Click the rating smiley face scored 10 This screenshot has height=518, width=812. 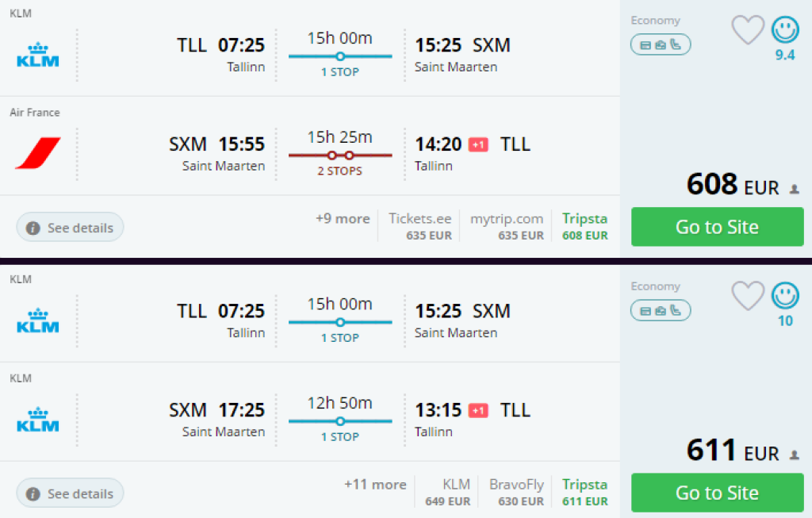point(785,296)
